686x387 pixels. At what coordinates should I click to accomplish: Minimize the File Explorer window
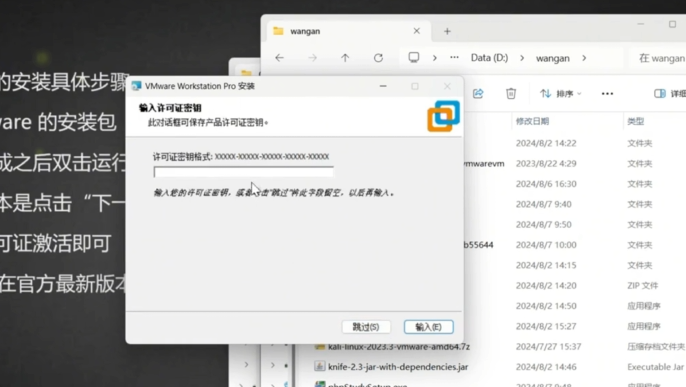(640, 24)
